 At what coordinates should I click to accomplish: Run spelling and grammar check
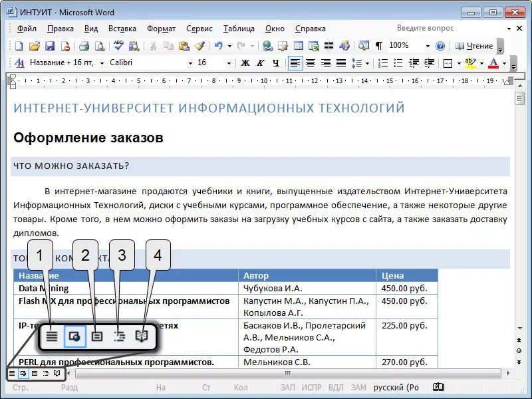coord(118,46)
